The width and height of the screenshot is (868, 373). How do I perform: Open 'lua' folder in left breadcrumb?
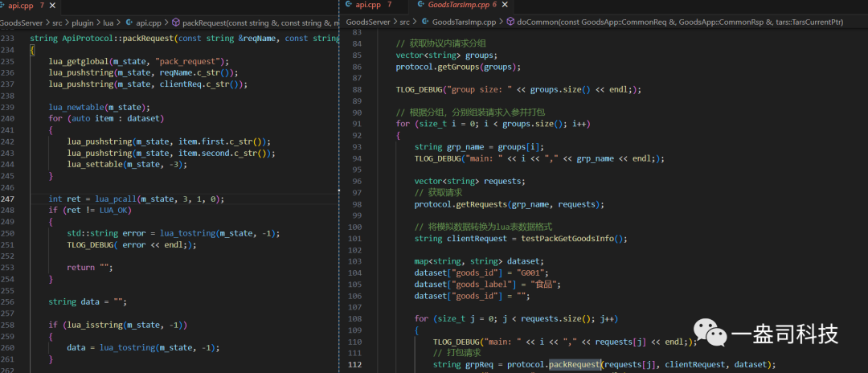pyautogui.click(x=108, y=23)
